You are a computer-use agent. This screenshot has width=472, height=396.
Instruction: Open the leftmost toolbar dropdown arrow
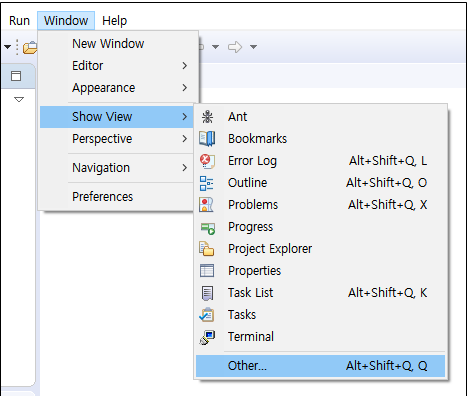[x=7, y=47]
